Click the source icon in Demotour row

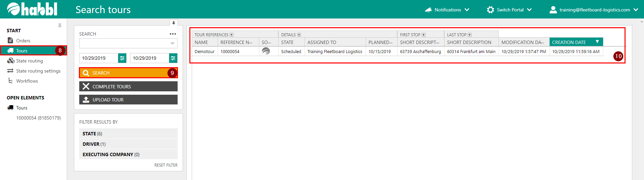pos(266,51)
